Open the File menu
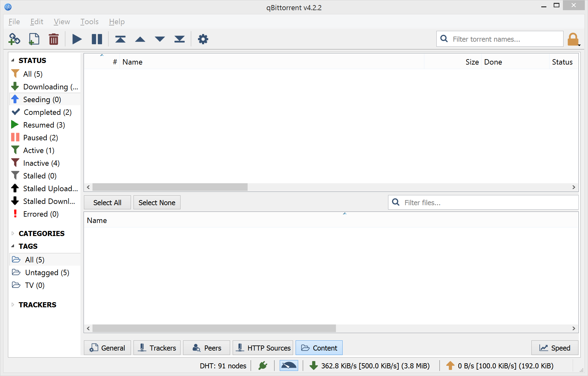This screenshot has height=376, width=588. point(14,22)
